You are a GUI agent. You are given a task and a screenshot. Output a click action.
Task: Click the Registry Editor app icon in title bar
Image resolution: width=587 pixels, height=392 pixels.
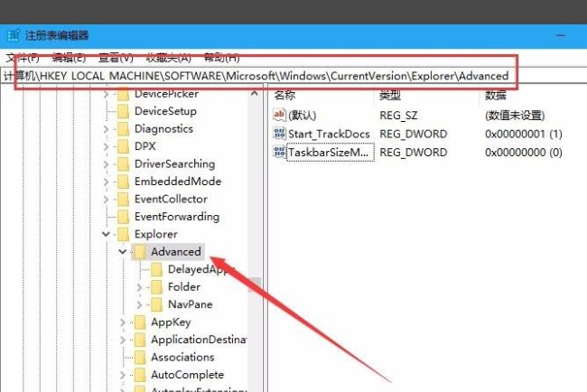(13, 35)
